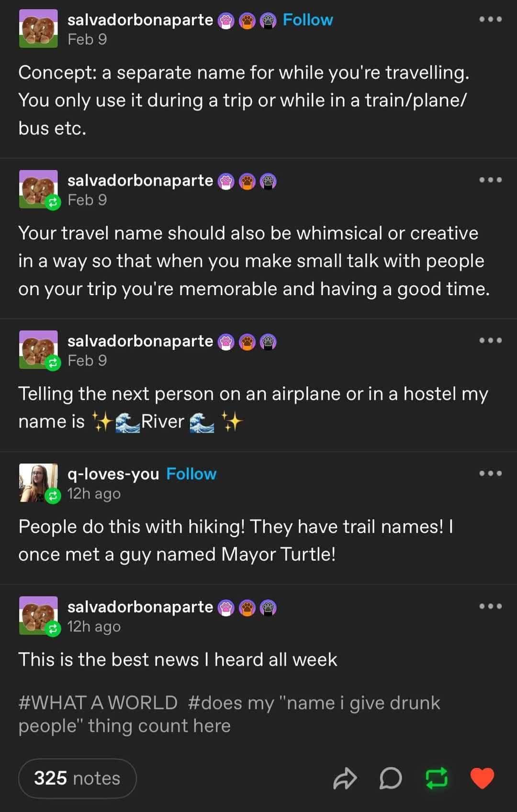Follow salvadorbonaparte

coord(307,20)
